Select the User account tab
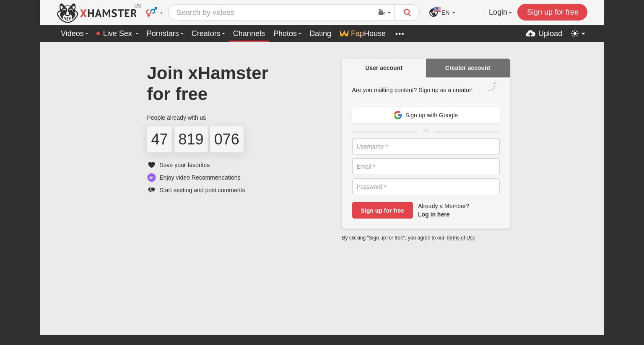644x345 pixels. click(384, 68)
